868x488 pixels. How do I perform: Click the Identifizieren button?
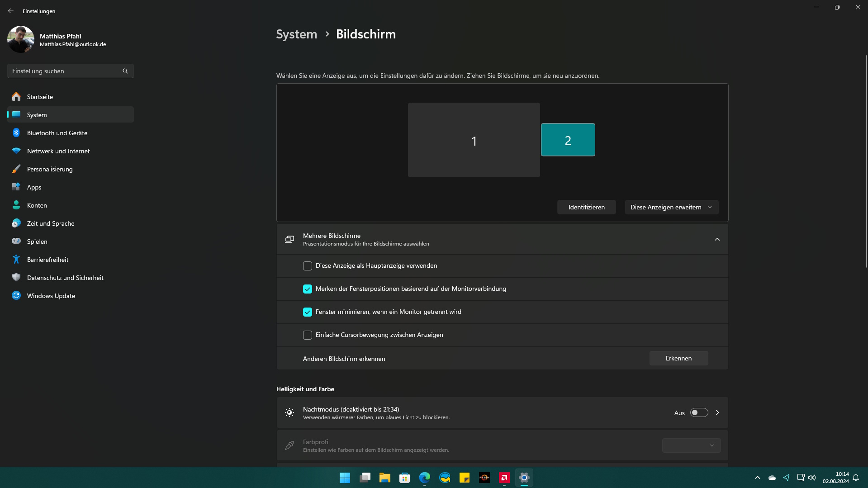pos(586,207)
